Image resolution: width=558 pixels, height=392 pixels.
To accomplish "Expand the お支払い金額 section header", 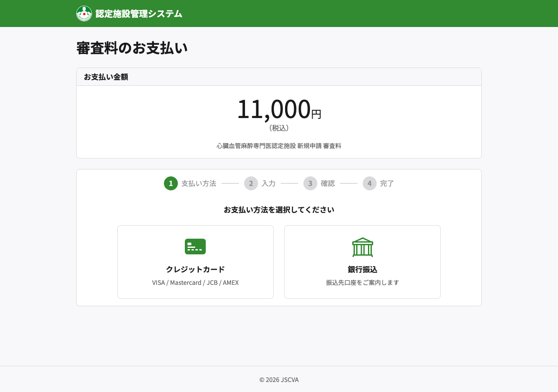I will 106,77.
